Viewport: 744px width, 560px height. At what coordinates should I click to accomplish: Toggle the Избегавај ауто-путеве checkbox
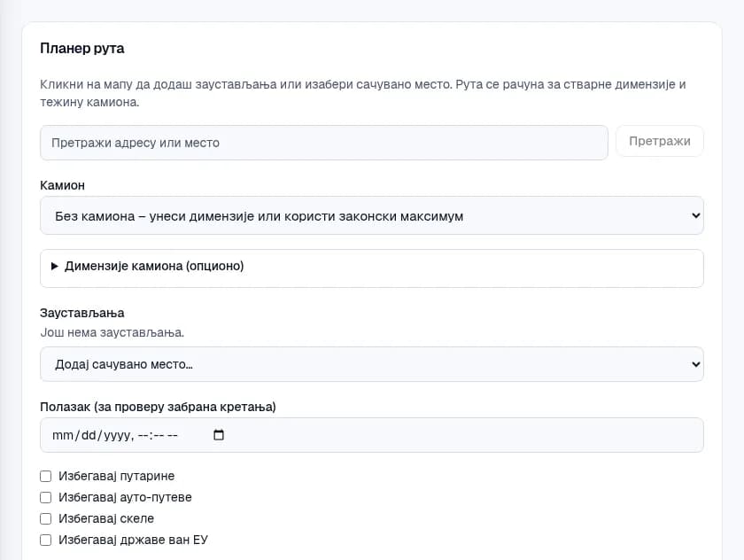pos(45,497)
